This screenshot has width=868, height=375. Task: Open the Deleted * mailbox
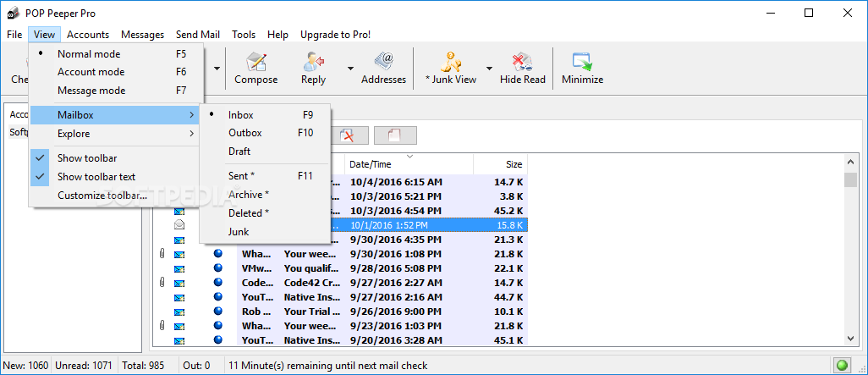pyautogui.click(x=265, y=212)
